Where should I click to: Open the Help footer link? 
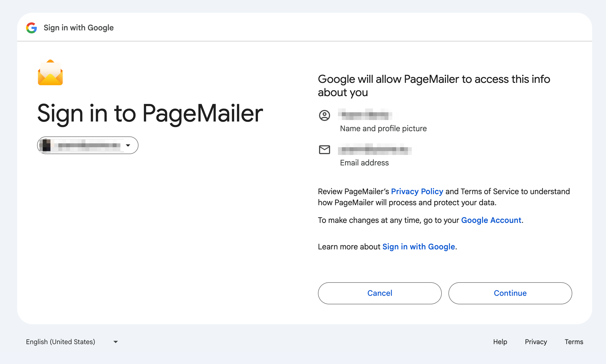[x=500, y=342]
